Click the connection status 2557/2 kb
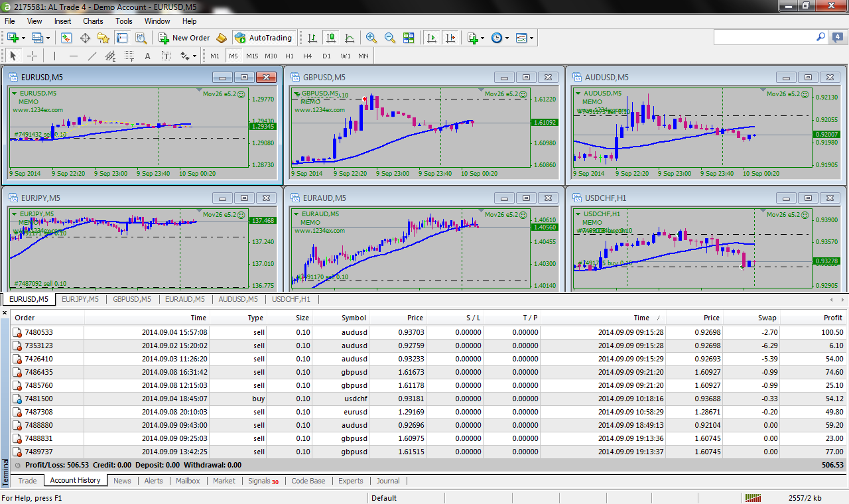The height and width of the screenshot is (504, 849). [805, 498]
